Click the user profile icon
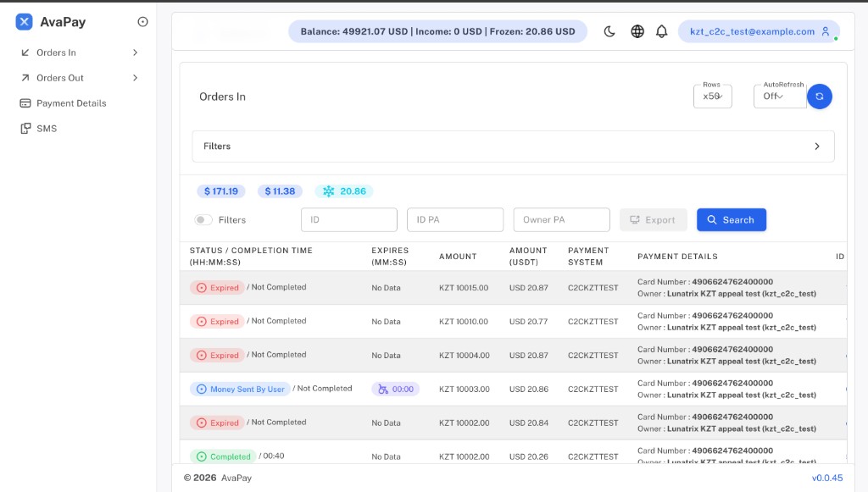 click(826, 31)
